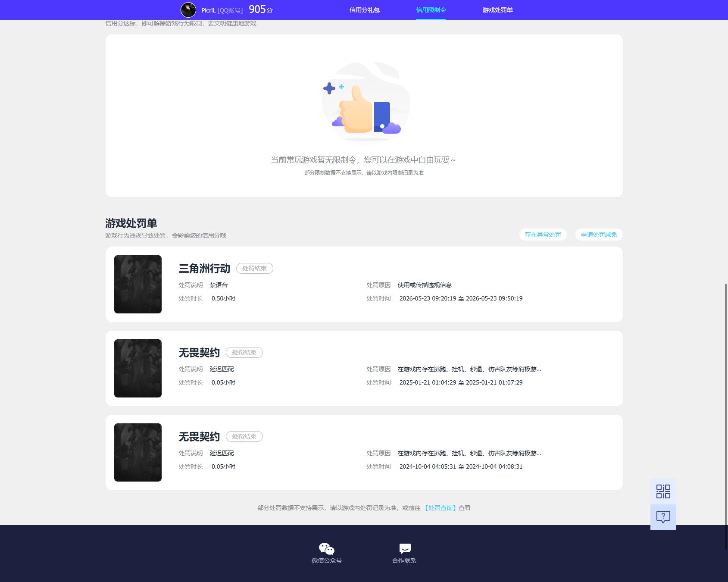Go to the 游戏处罚单 tab
728x582 pixels.
click(497, 10)
